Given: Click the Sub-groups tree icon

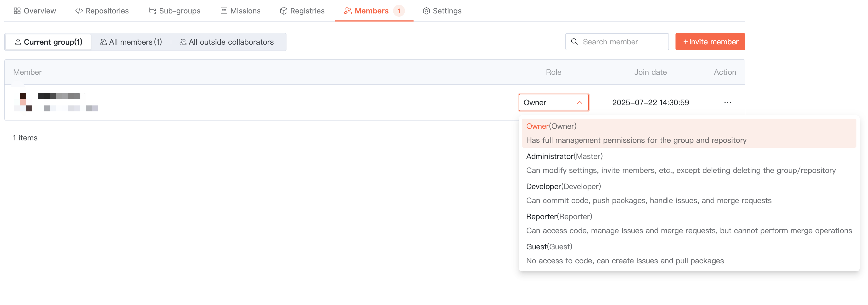Looking at the screenshot, I should tap(152, 11).
